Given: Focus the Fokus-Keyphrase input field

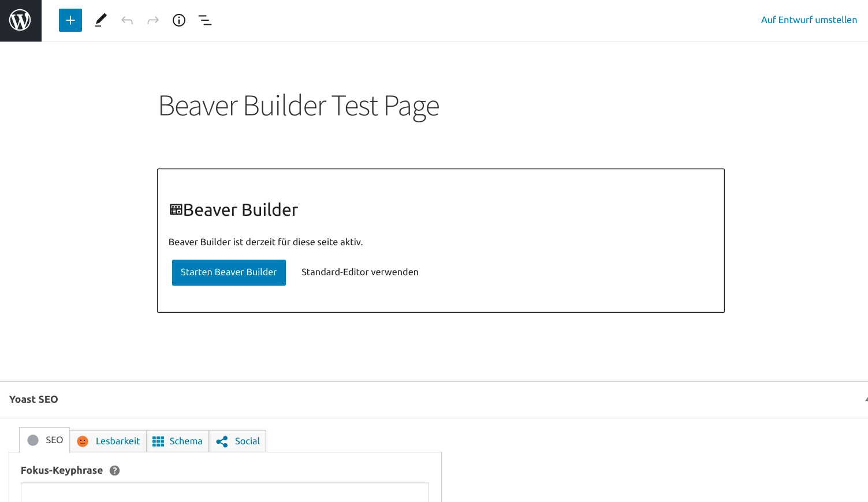Looking at the screenshot, I should pyautogui.click(x=225, y=492).
